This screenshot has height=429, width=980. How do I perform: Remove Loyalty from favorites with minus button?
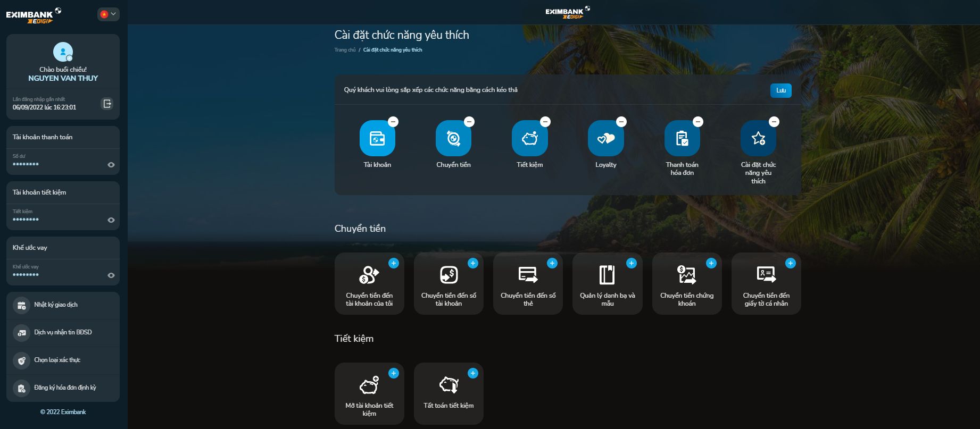click(621, 122)
